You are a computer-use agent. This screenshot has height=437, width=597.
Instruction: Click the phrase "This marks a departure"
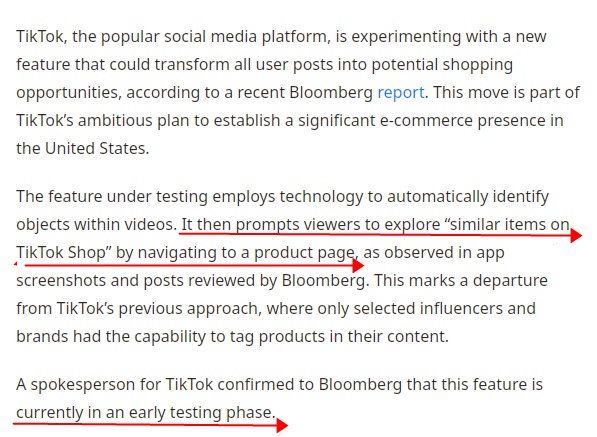(x=461, y=280)
